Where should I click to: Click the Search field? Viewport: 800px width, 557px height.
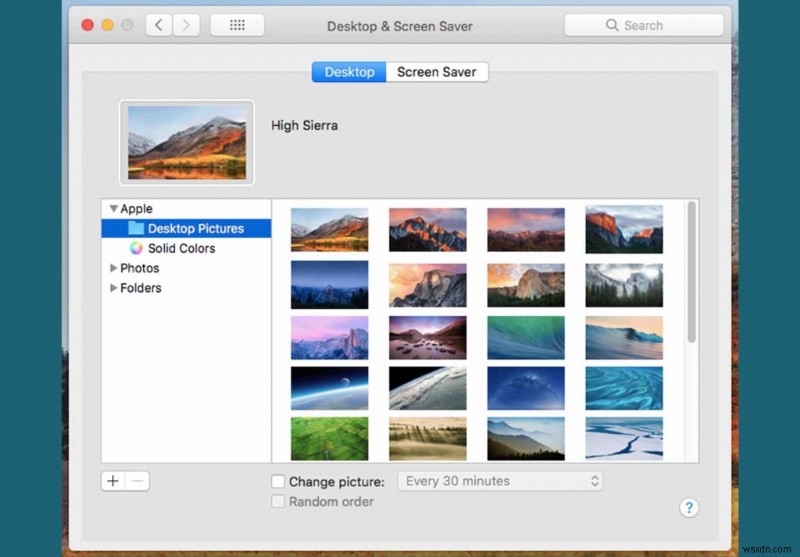pyautogui.click(x=644, y=25)
